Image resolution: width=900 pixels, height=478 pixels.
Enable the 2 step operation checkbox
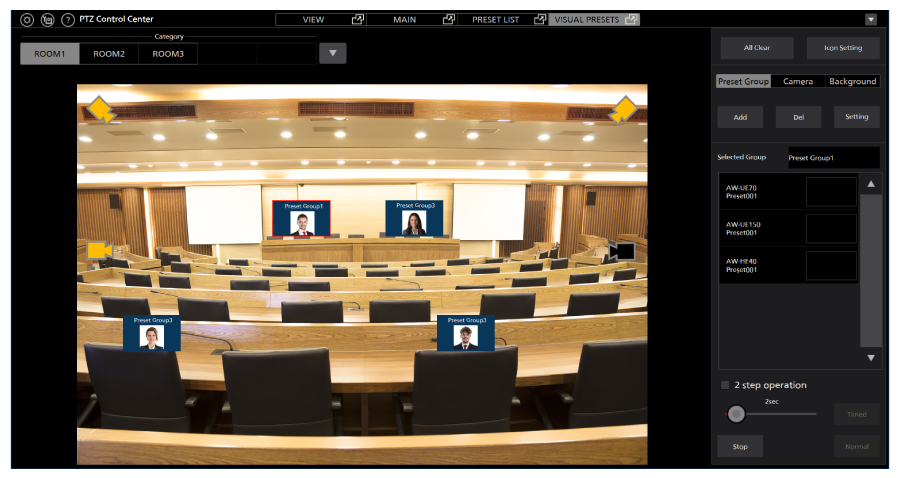click(725, 385)
